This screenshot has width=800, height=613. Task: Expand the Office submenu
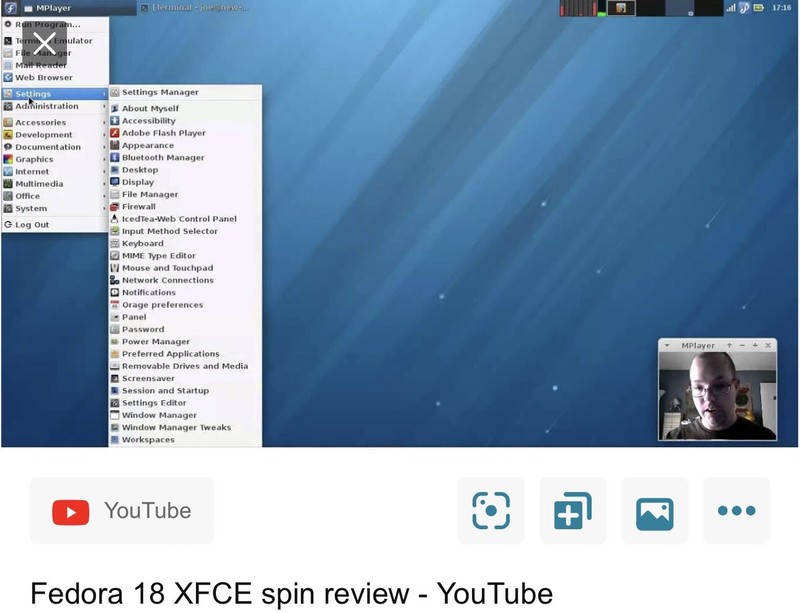(55, 196)
